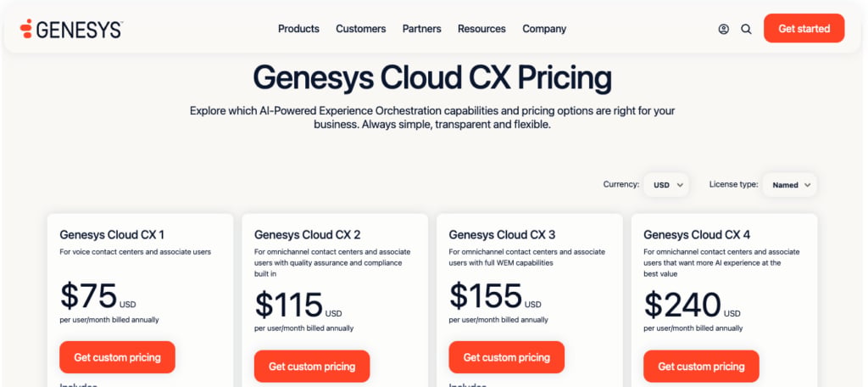868x387 pixels.
Task: Open the Customers menu
Action: (361, 29)
